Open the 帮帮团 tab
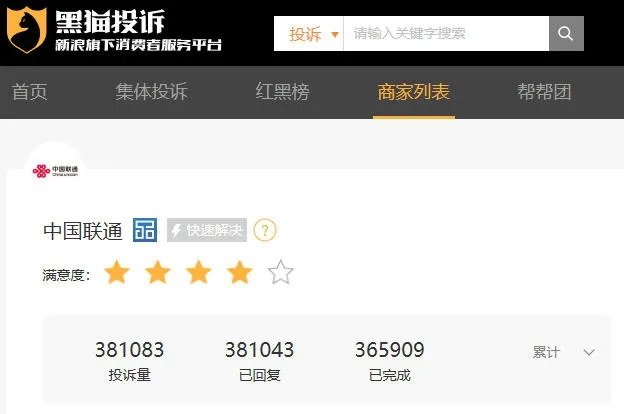624x414 pixels. (x=544, y=92)
